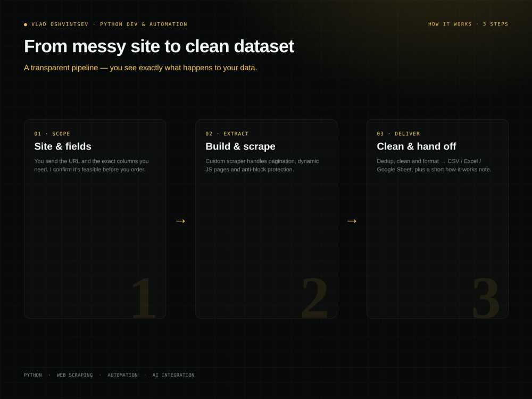532x399 pixels.
Task: Click the yellow dot before Vlad Oshvintsev
Action: (x=26, y=24)
